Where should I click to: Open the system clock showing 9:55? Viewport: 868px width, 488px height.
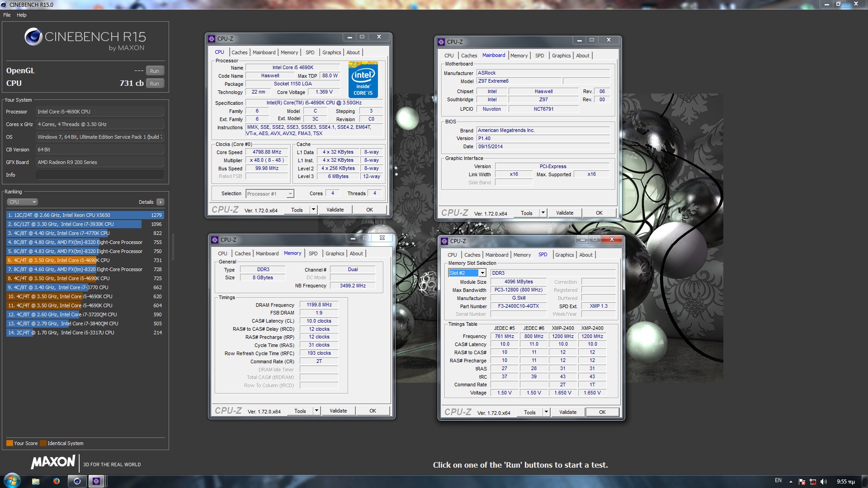pyautogui.click(x=845, y=482)
